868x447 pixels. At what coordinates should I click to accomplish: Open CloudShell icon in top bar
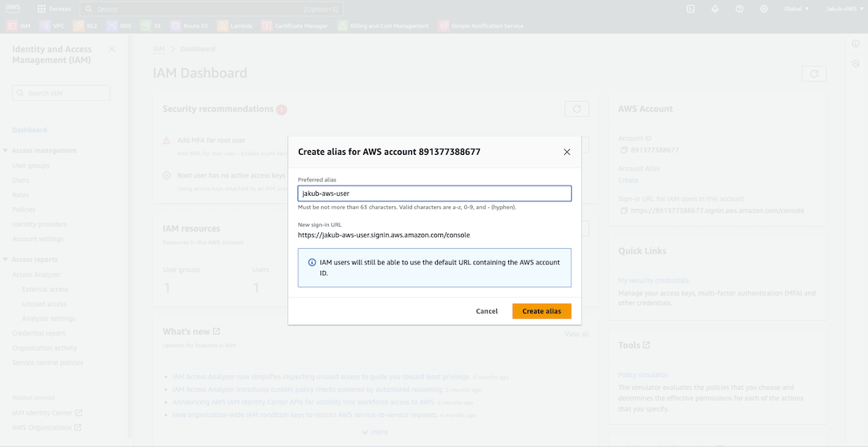click(690, 9)
